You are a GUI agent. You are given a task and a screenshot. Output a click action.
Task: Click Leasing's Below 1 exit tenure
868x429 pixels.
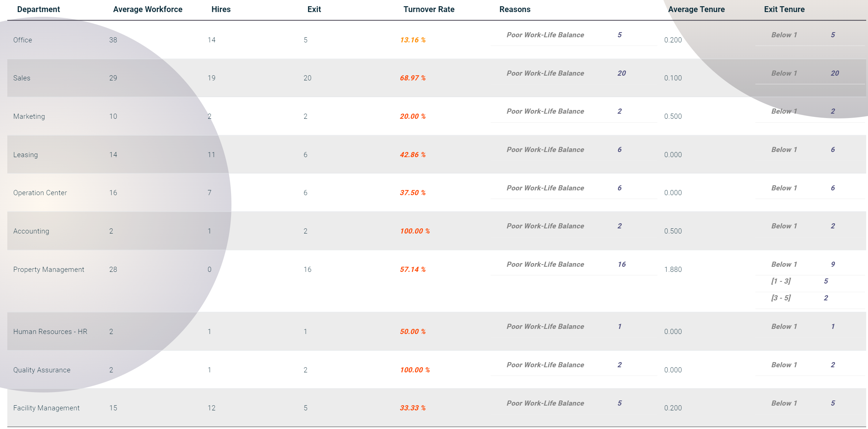tap(784, 149)
